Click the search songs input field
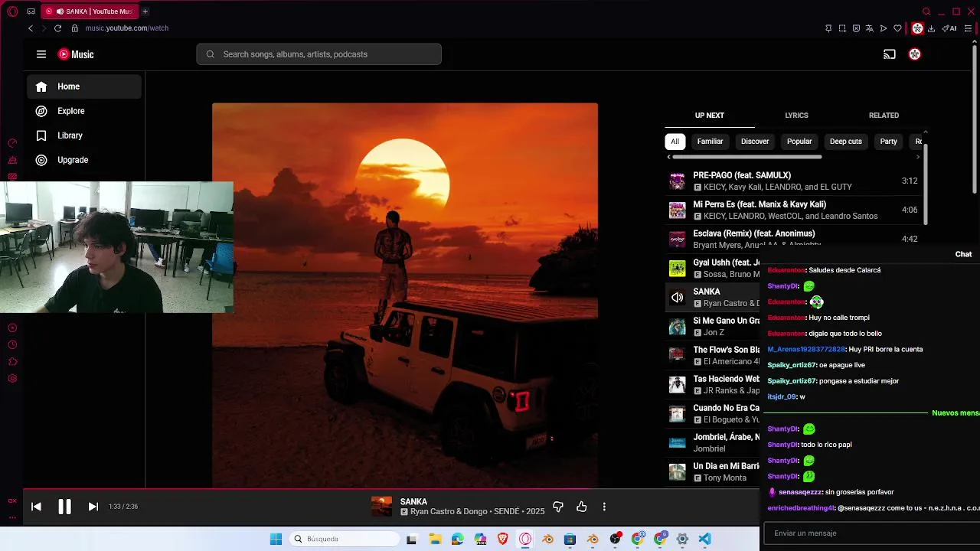The height and width of the screenshot is (551, 980). tap(318, 54)
